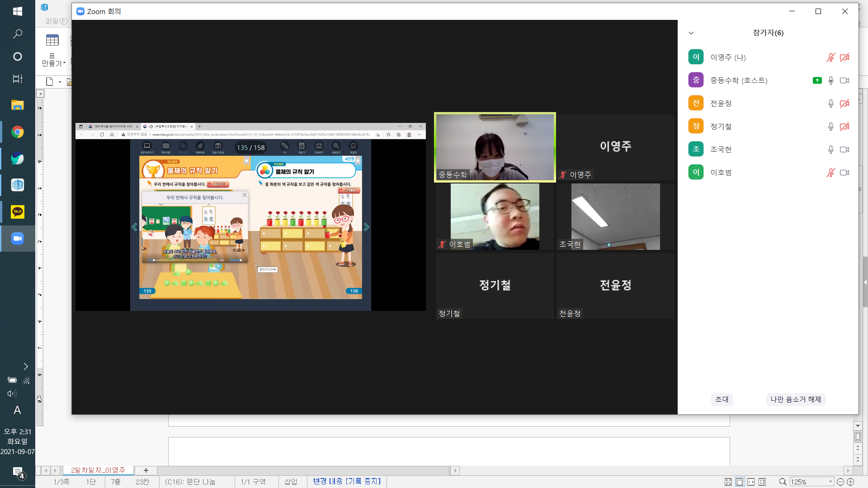This screenshot has height=488, width=868.
Task: Open File Explorer from the taskbar
Action: coord(17,105)
